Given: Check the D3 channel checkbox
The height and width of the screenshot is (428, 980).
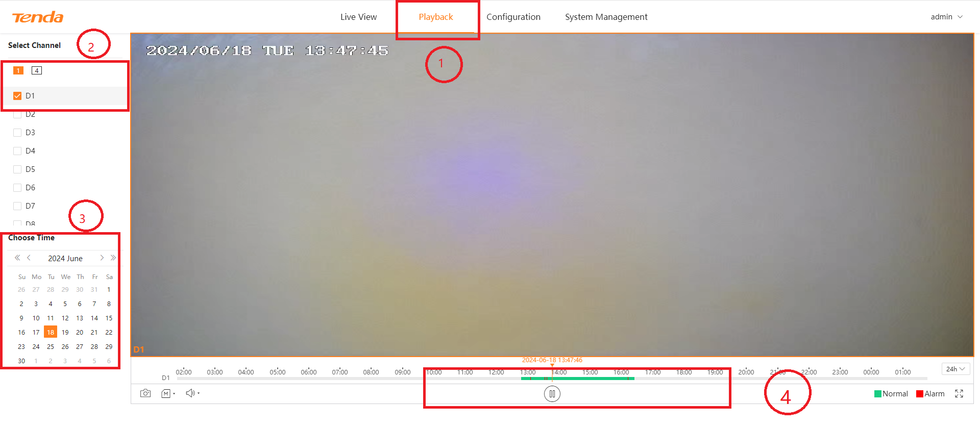Looking at the screenshot, I should tap(17, 133).
